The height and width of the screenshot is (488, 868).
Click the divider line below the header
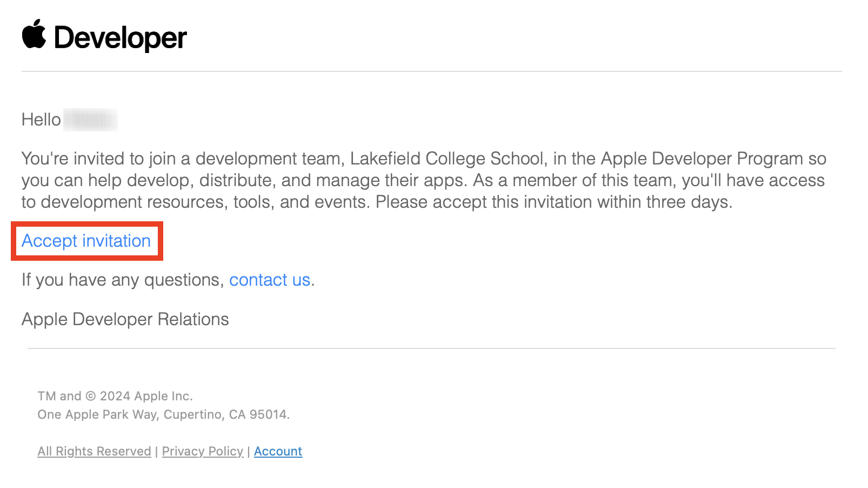coord(431,71)
